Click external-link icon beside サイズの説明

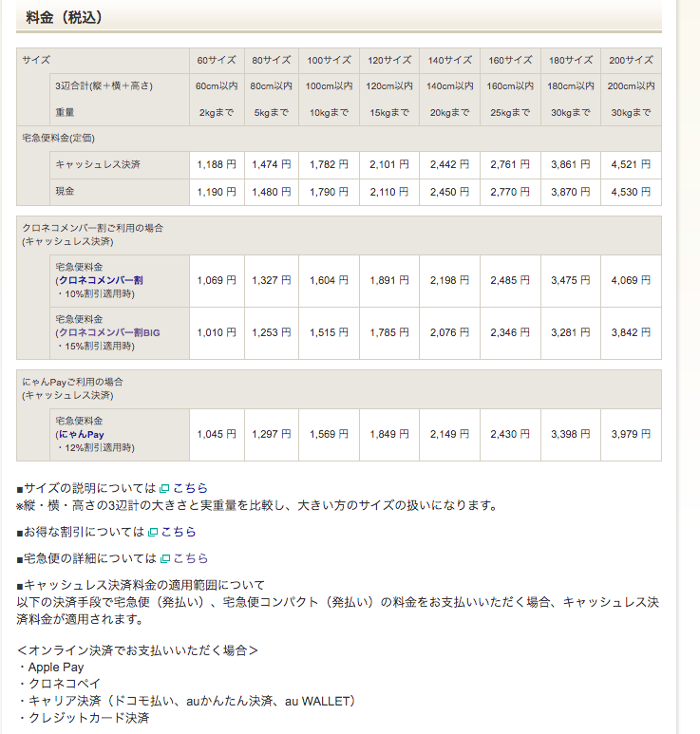coord(164,489)
